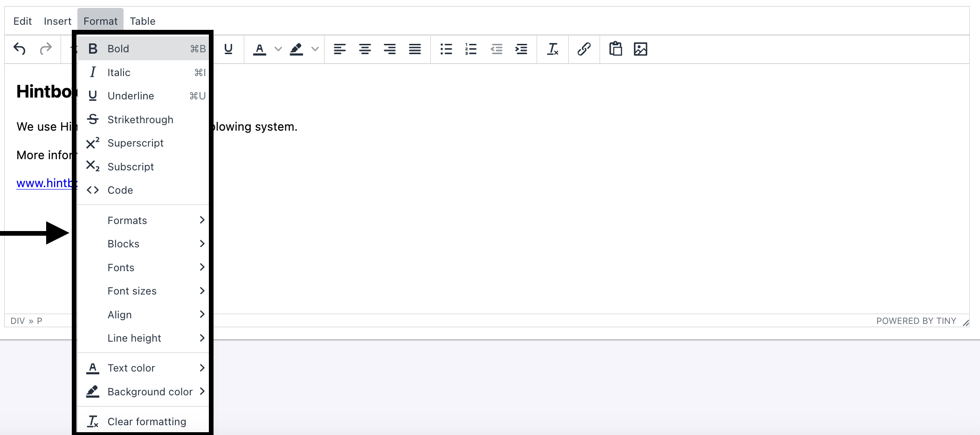Apply highlight background color toolbar icon

pyautogui.click(x=297, y=49)
